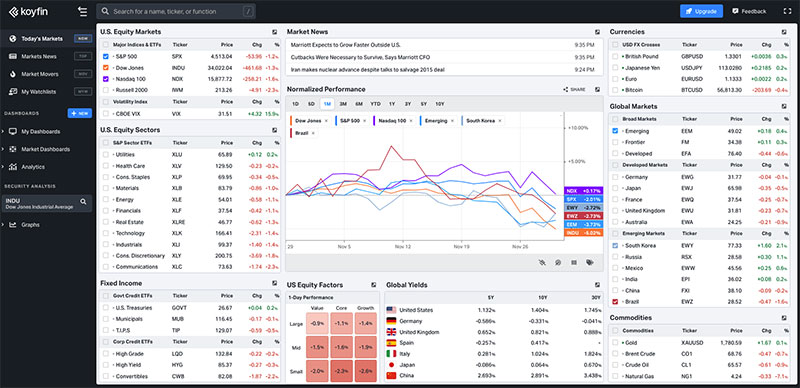Click the table view icon below the chart
The width and height of the screenshot is (800, 388).
574,262
